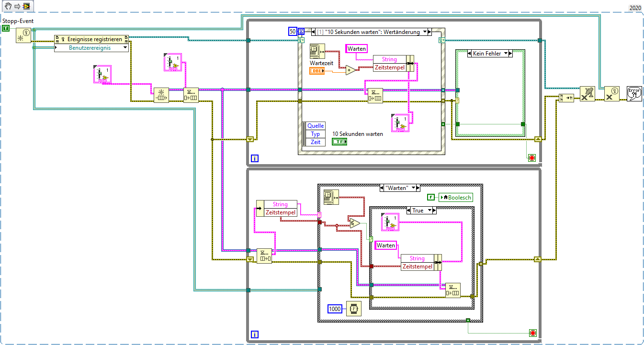Click the stop terminal of the lower while loop
This screenshot has height=345, width=644.
tap(532, 333)
